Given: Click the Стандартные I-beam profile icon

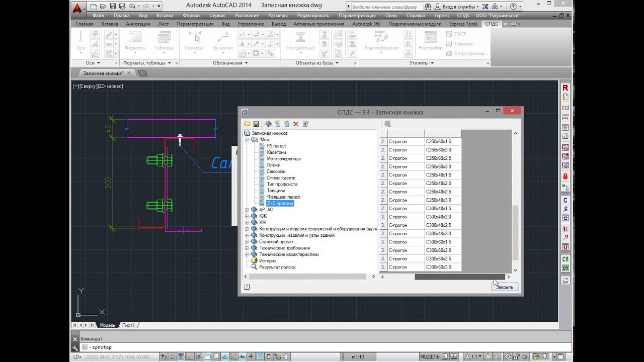Looking at the screenshot, I should 300,38.
